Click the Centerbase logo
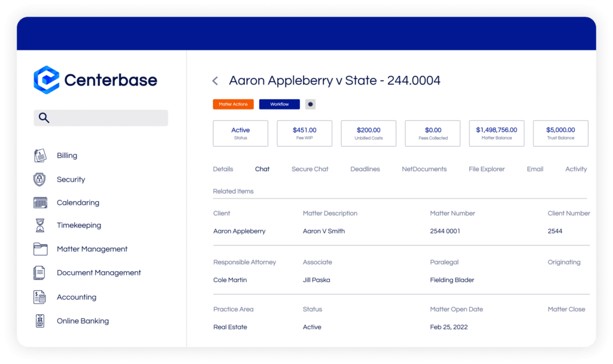Viewport: 613px width, 364px height. click(x=95, y=79)
